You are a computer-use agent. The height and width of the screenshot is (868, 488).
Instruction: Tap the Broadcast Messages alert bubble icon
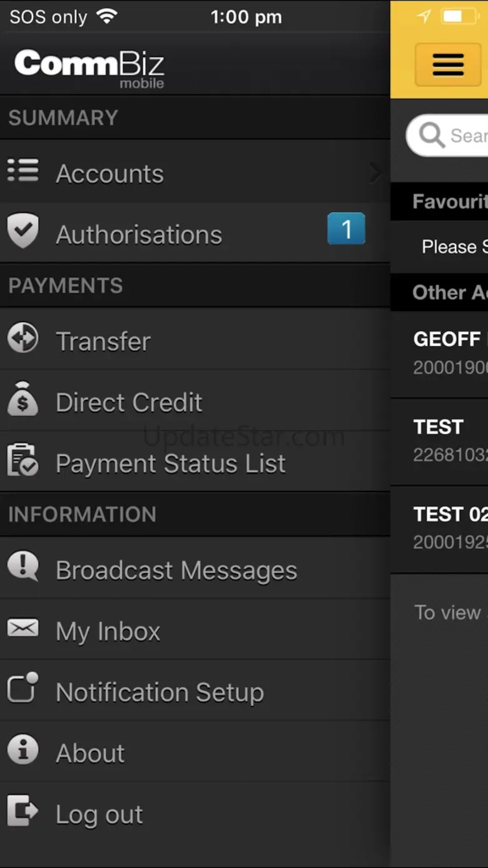[23, 566]
